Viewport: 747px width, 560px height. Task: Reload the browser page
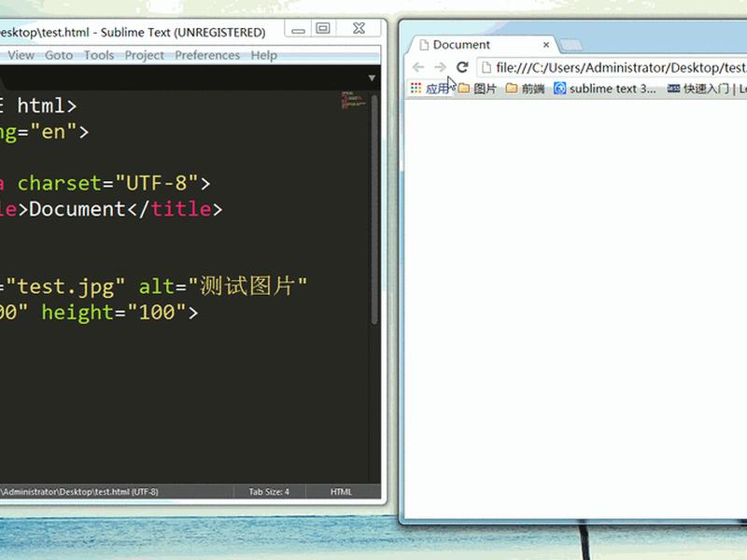[x=462, y=67]
